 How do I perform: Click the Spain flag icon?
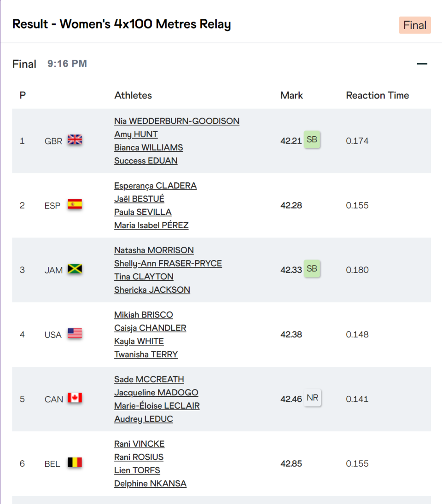[x=75, y=205]
